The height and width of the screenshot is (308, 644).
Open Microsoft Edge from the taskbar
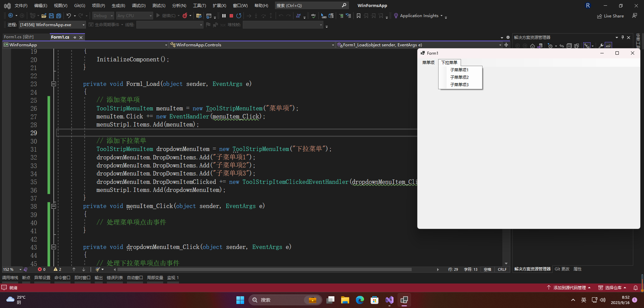pos(360,300)
